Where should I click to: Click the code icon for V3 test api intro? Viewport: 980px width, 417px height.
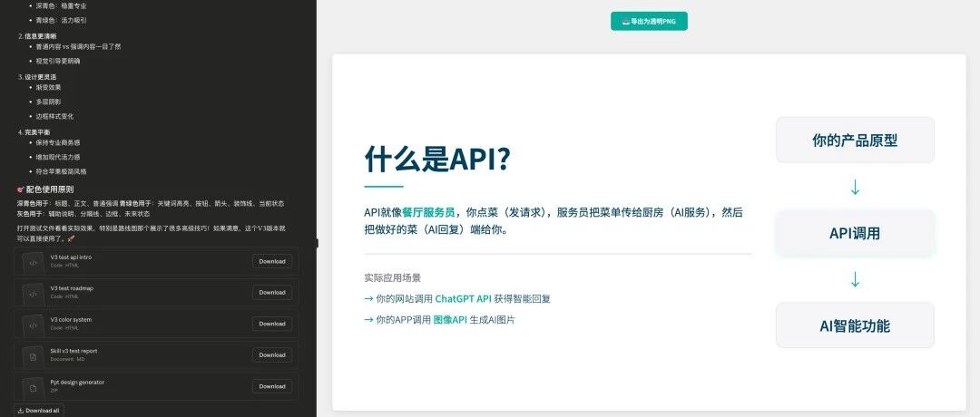(x=34, y=262)
